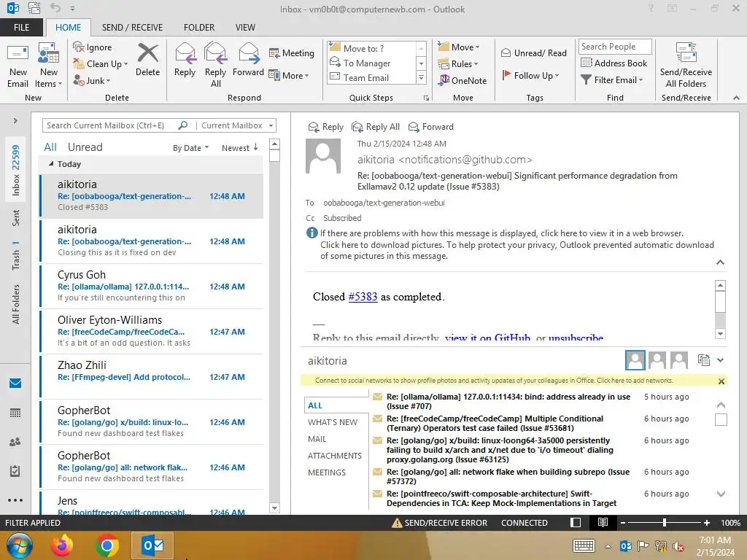Select the WHAT'S NEW people pane tab
Screen dimensions: 747x560
[333, 422]
